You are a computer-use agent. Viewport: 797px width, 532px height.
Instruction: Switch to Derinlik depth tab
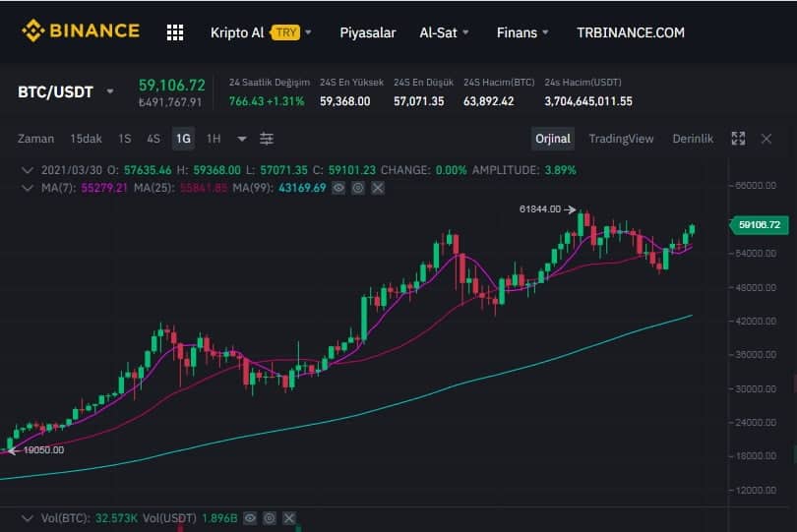[x=692, y=139]
